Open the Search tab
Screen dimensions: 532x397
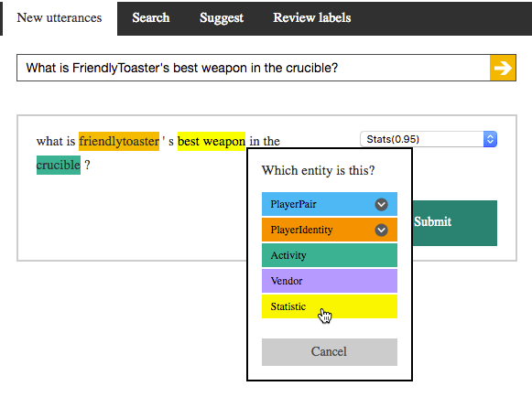(151, 18)
